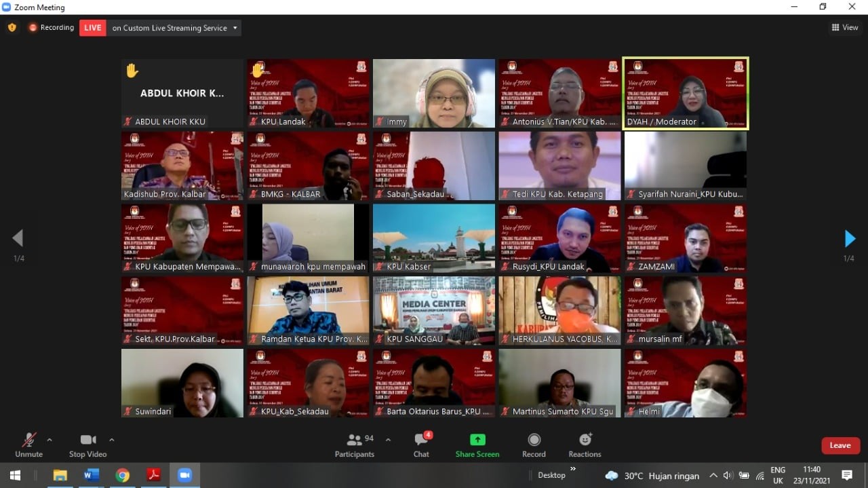Open the Participants panel
Viewport: 868px width, 488px height.
coord(354,445)
